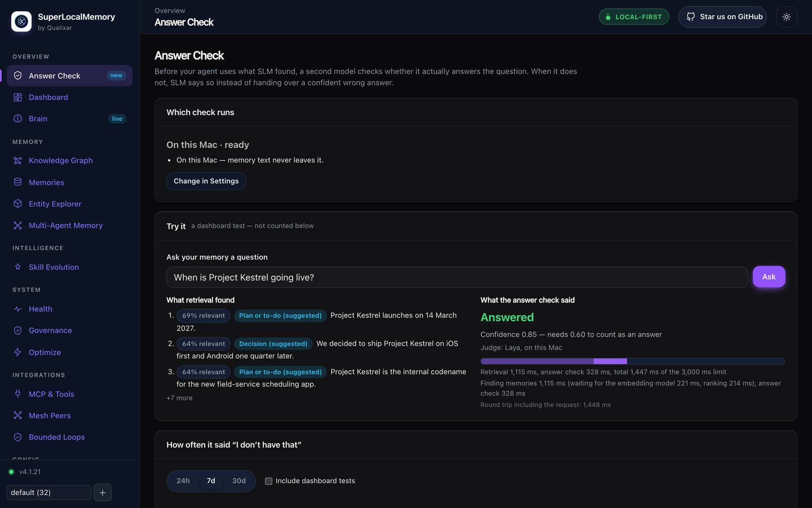812x508 pixels.
Task: Click the Health pulse icon
Action: coord(18,309)
